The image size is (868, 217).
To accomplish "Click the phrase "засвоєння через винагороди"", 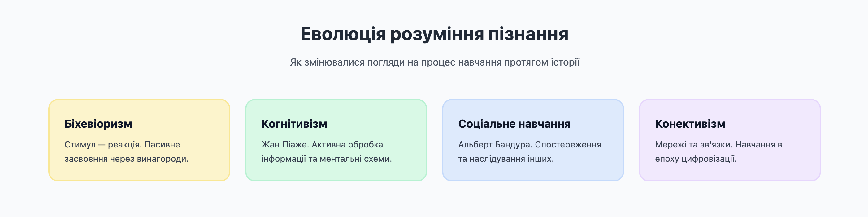I will click(126, 159).
